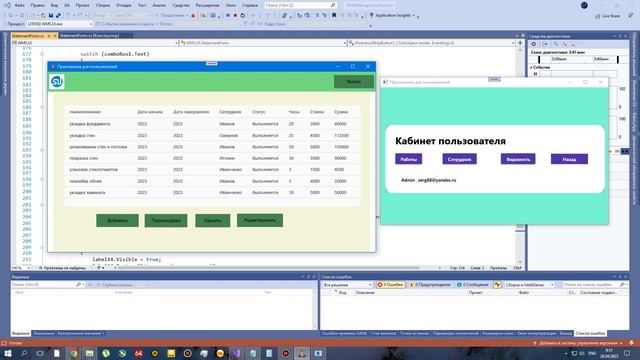Screen dimensions: 640x360
Task: Open the WMS.UI project navigation dropdown
Action: coord(95,43)
